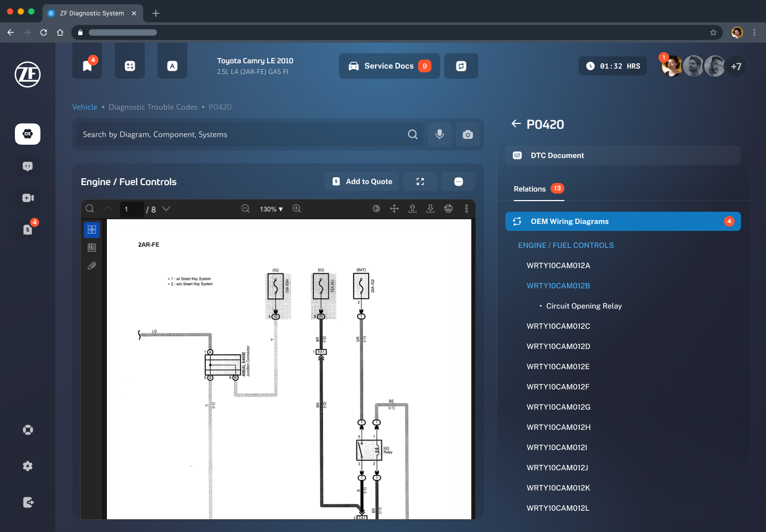
Task: Open the 130% zoom dropdown
Action: coord(271,209)
